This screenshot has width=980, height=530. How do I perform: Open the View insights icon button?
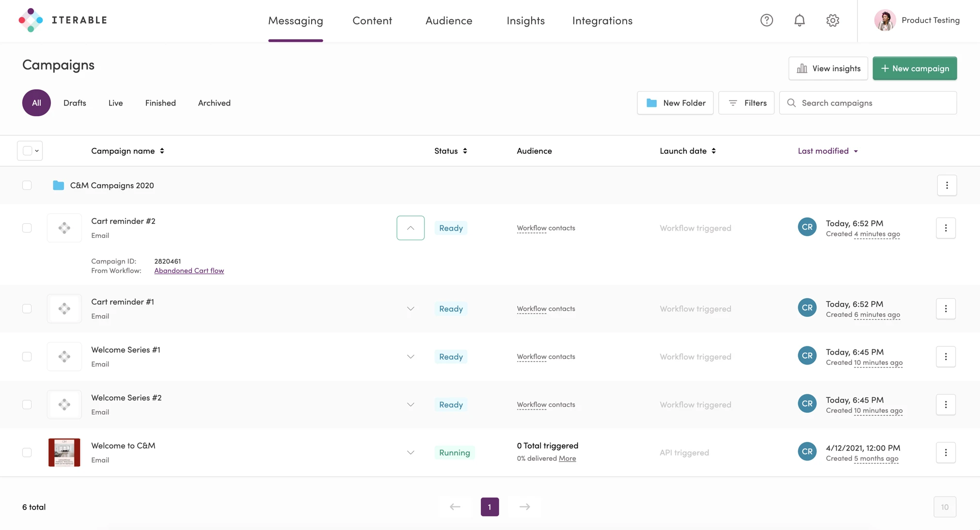click(x=802, y=68)
